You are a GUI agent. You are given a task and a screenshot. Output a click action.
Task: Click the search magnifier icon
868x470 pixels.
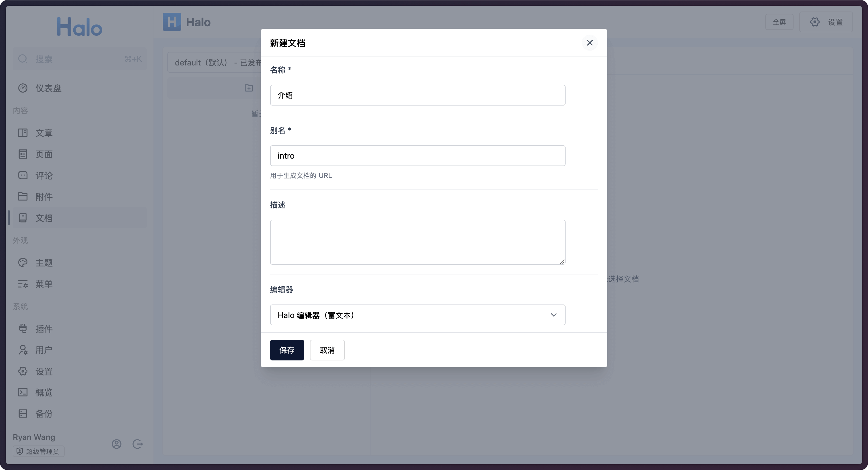[x=23, y=59]
